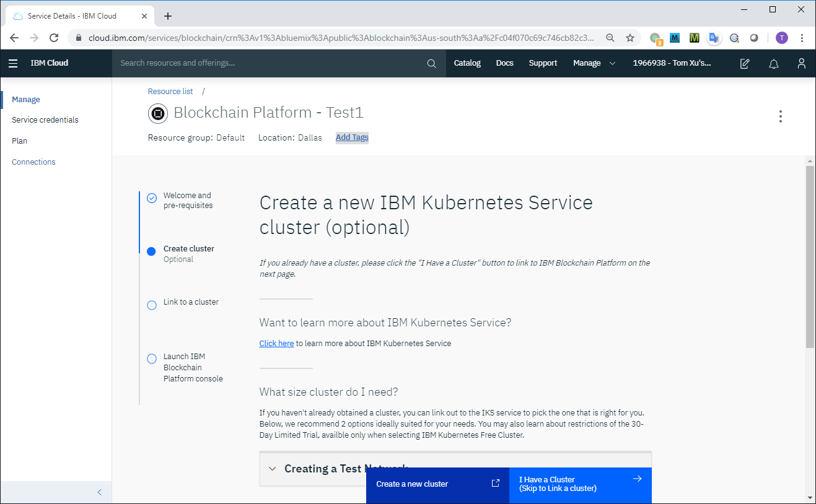This screenshot has height=504, width=816.
Task: Select Plan in the left sidebar
Action: [19, 141]
